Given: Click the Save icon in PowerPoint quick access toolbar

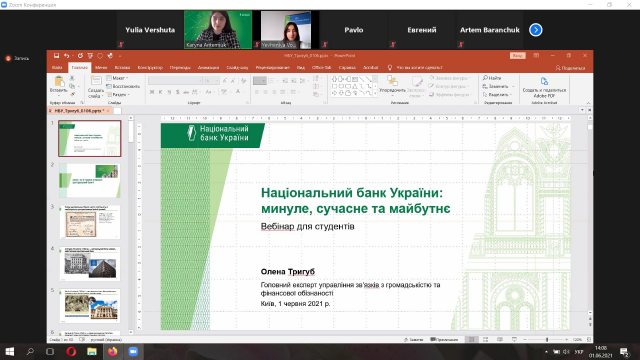Looking at the screenshot, I should click(56, 56).
